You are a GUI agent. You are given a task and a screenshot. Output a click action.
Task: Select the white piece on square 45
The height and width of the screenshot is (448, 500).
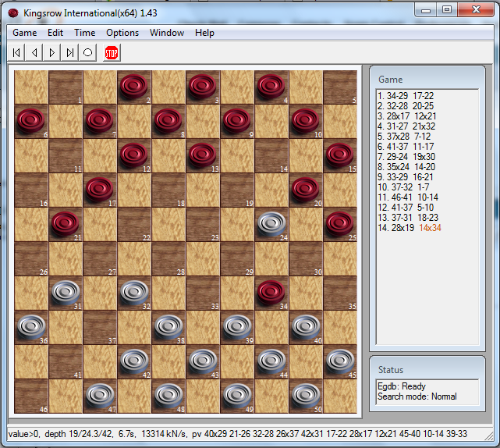(340, 361)
